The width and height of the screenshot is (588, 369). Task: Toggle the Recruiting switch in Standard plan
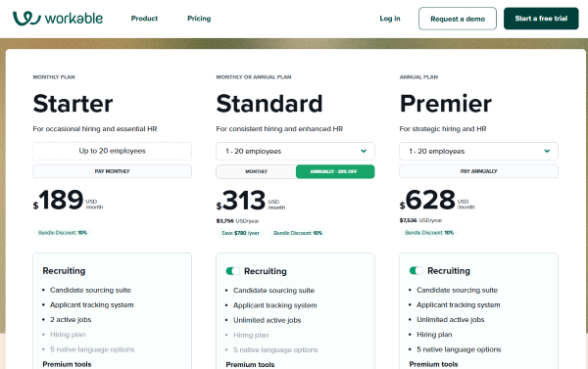click(232, 271)
